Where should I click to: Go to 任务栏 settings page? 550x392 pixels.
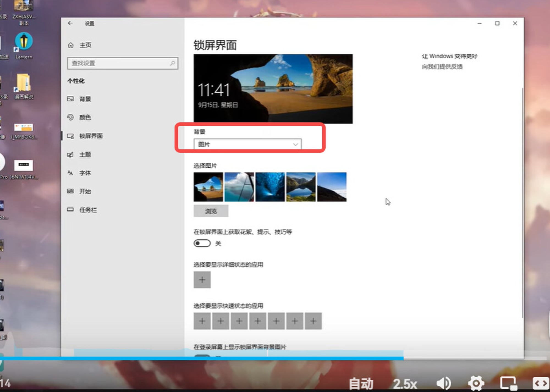pyautogui.click(x=88, y=210)
